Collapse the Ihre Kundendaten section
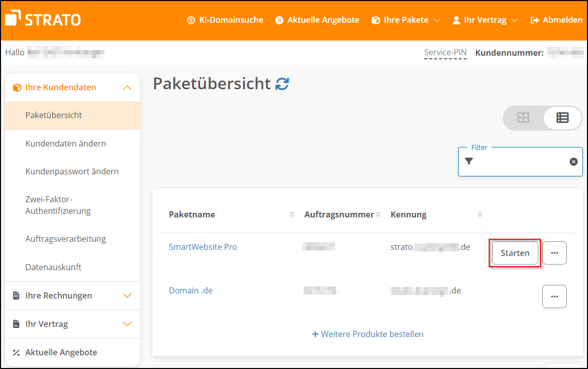Image resolution: width=588 pixels, height=369 pixels. point(127,87)
